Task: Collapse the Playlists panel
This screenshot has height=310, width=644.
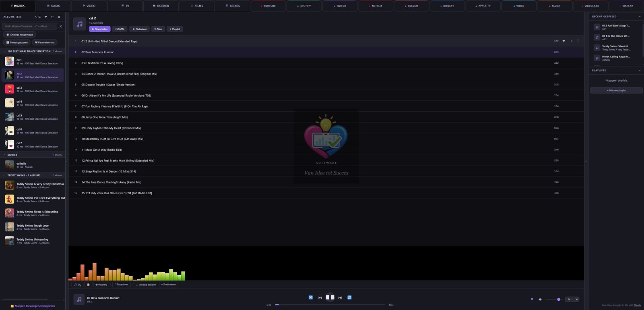Action: pyautogui.click(x=640, y=71)
